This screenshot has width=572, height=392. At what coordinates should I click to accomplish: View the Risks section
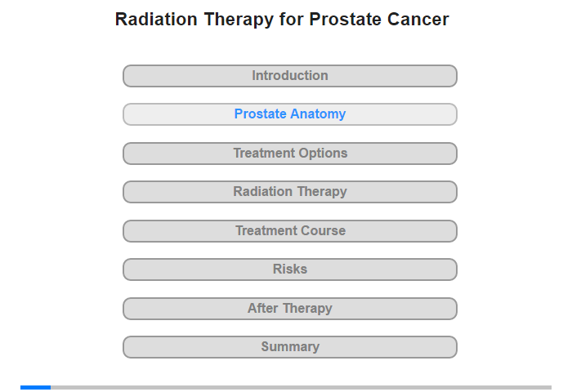coord(289,269)
